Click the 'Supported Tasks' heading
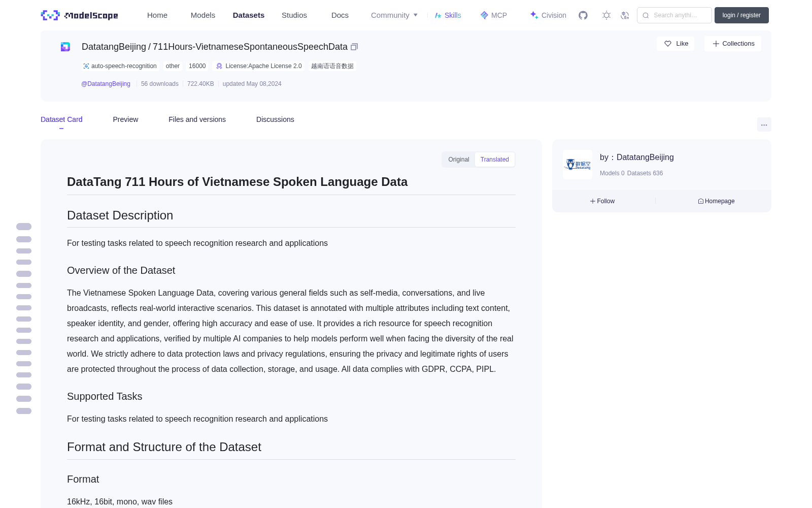Image resolution: width=812 pixels, height=508 pixels. pos(105,396)
